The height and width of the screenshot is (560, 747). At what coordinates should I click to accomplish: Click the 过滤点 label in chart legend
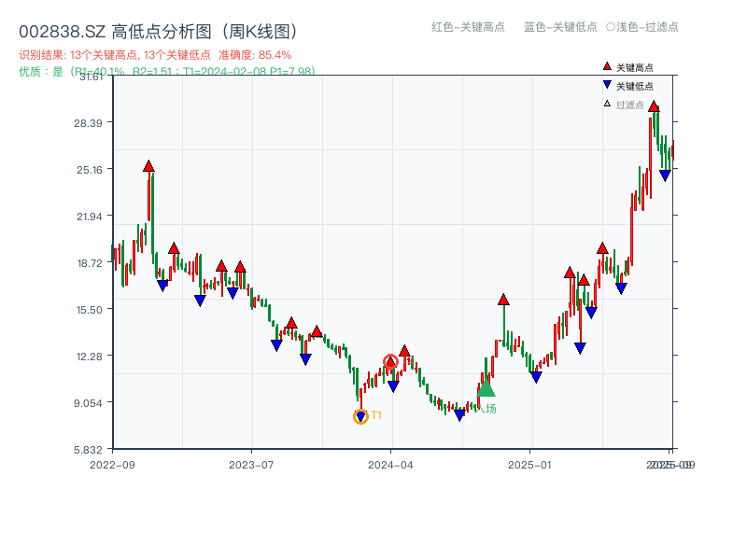(x=629, y=105)
